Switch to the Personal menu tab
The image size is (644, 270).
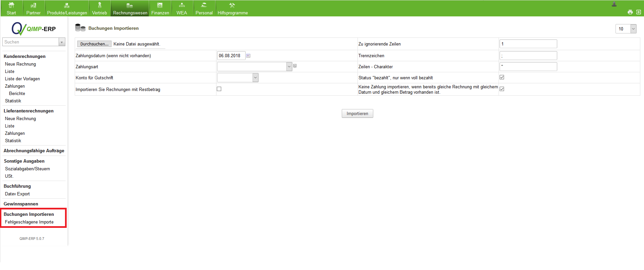[x=204, y=9]
